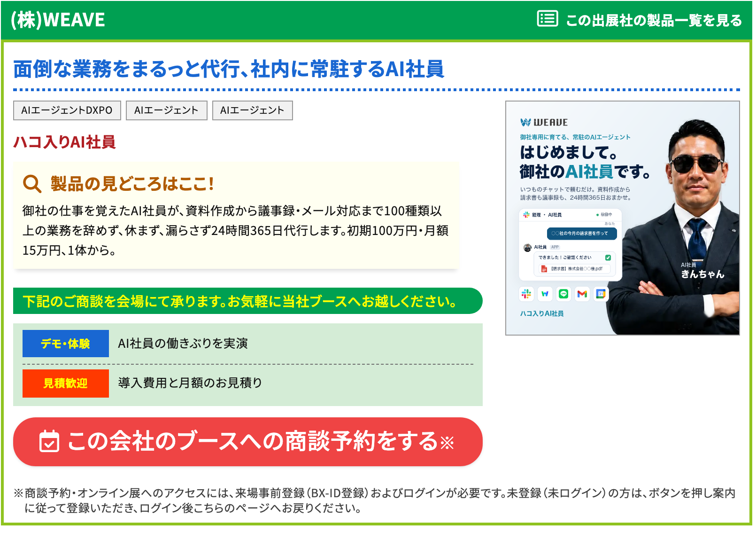Click the ハコ入りAI社員 caption inside the image
Screen dimensions: 756x548
click(542, 313)
